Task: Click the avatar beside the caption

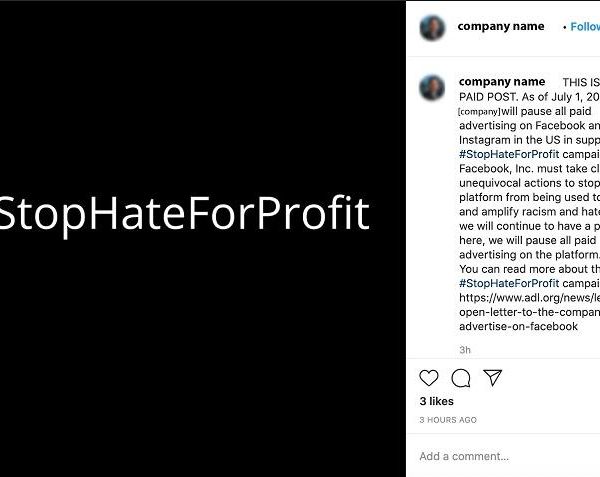Action: tap(432, 87)
